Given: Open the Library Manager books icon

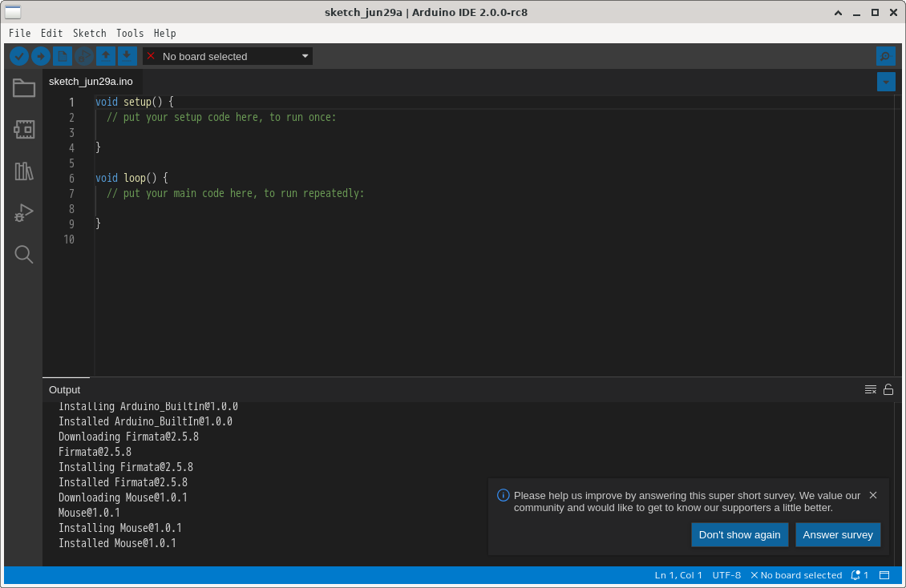Looking at the screenshot, I should (24, 171).
